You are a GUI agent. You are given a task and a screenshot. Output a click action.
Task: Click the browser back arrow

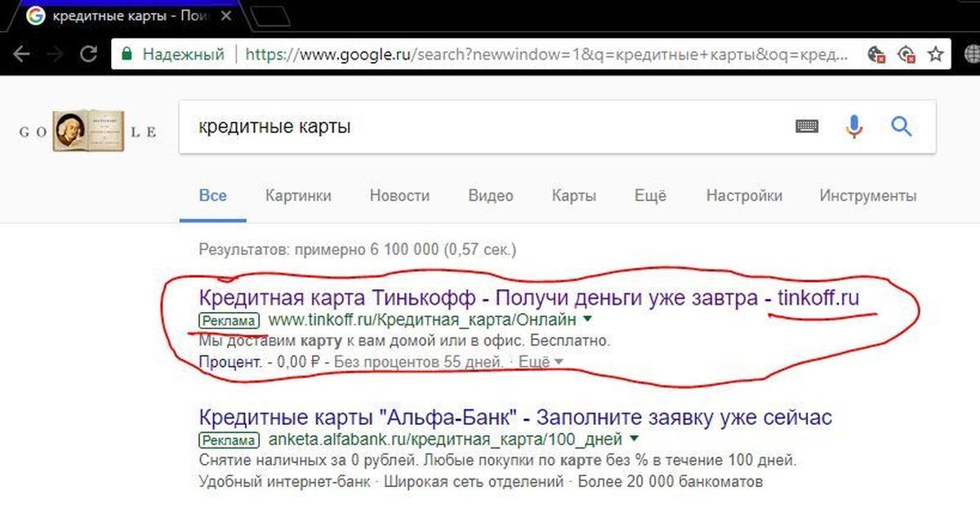22,55
